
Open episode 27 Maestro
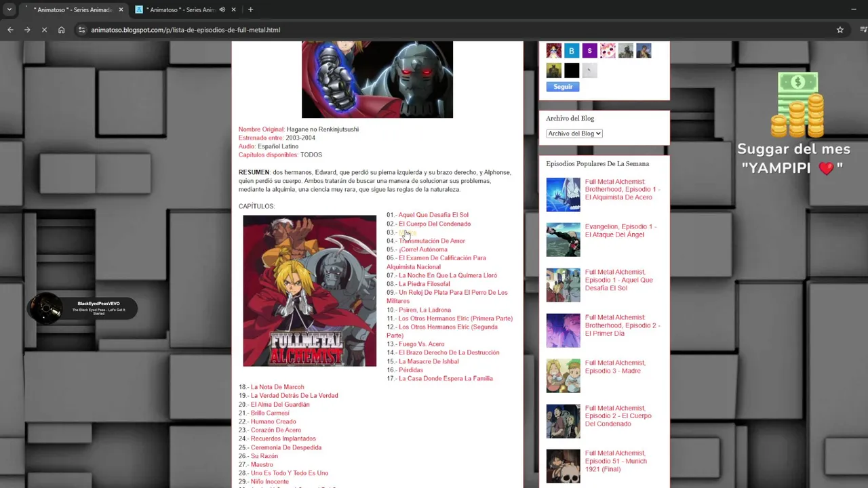(262, 464)
